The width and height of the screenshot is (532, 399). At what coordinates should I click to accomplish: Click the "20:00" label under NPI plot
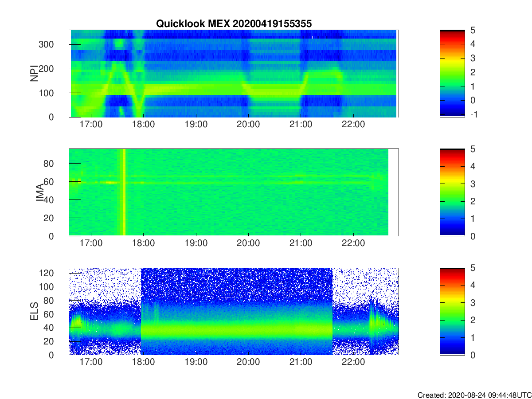(248, 124)
